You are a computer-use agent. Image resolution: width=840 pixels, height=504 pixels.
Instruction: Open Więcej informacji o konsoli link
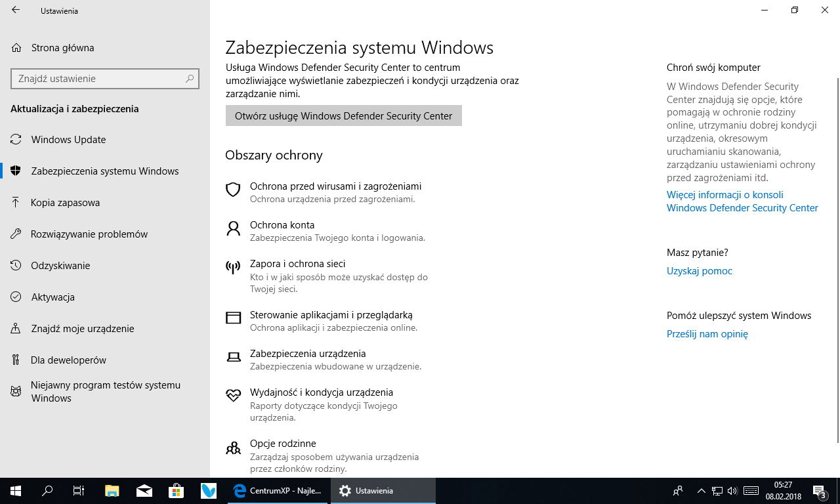point(742,201)
